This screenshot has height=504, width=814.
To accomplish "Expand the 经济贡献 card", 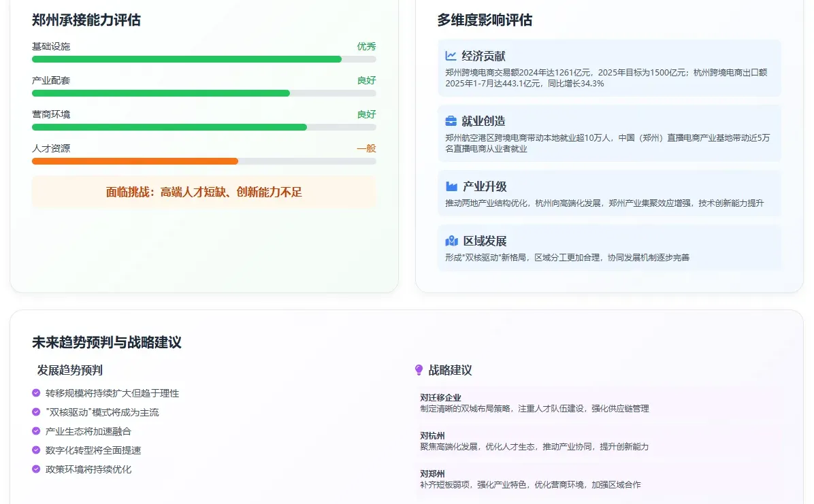I will 608,68.
